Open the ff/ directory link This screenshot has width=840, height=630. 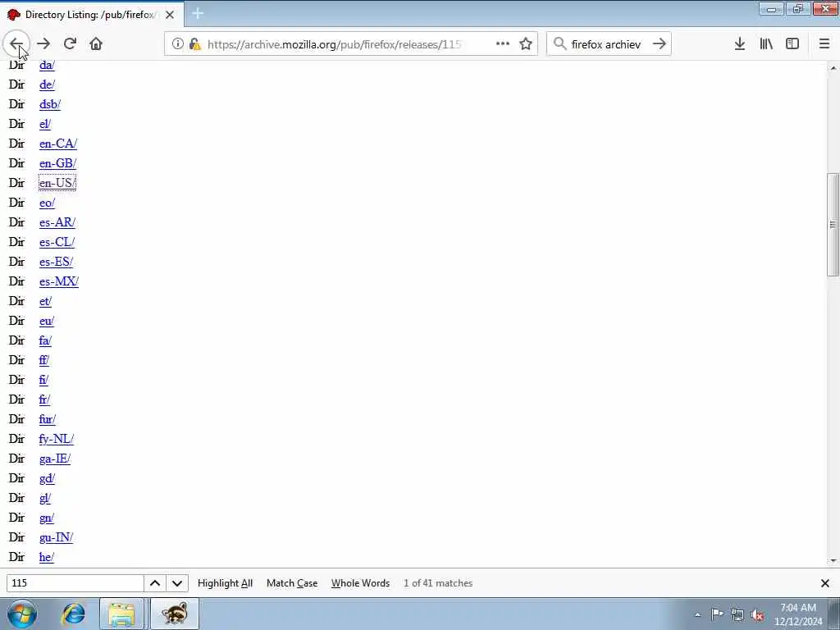[44, 361]
